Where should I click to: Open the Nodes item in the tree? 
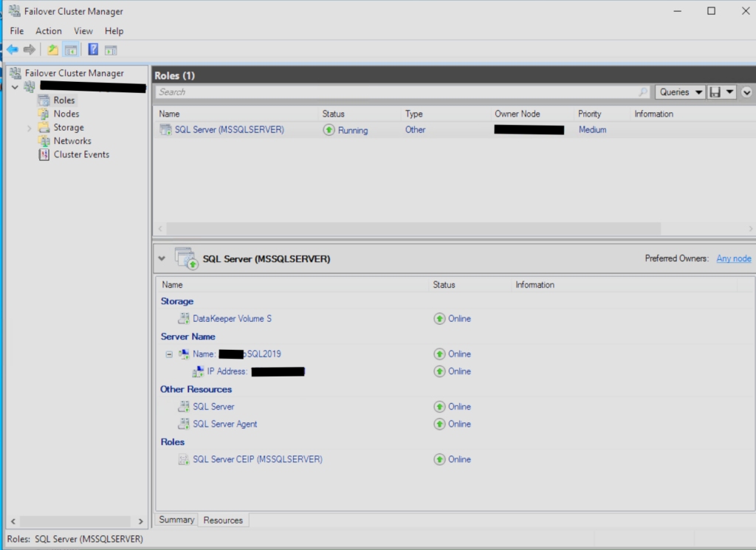pos(65,114)
